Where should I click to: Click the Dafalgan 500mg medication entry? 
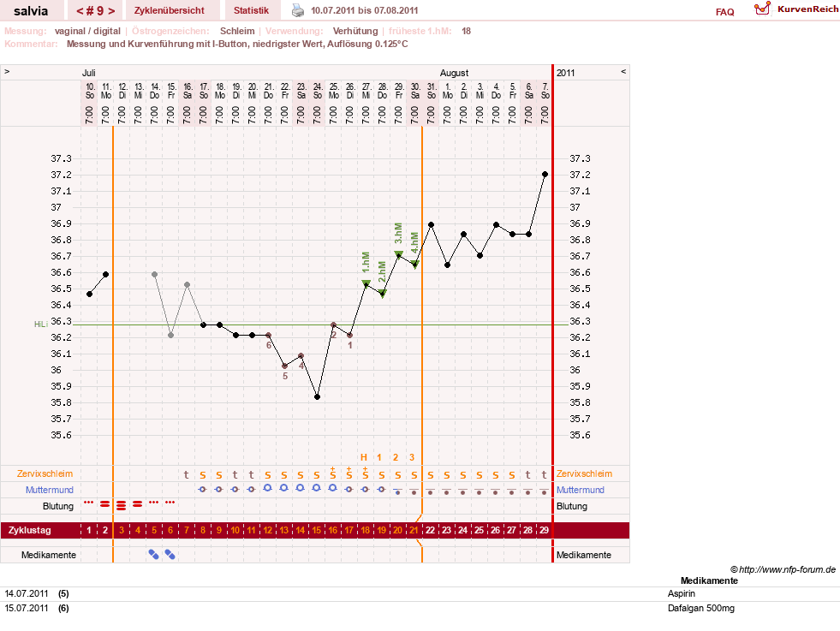click(x=700, y=608)
